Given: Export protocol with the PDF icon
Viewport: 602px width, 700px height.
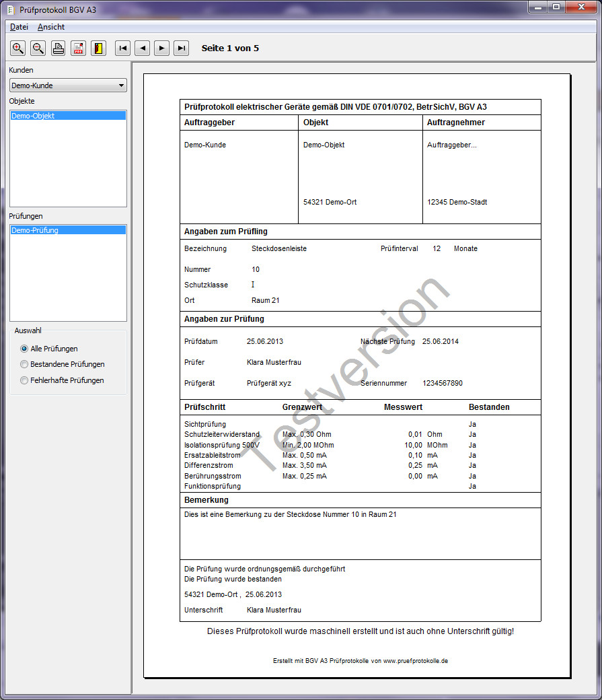Looking at the screenshot, I should 79,48.
